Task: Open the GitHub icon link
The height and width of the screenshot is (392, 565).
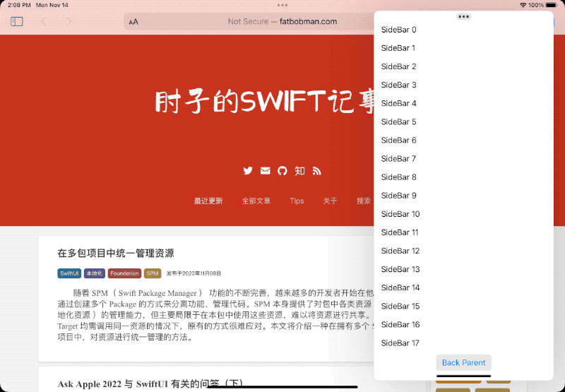Action: 282,171
